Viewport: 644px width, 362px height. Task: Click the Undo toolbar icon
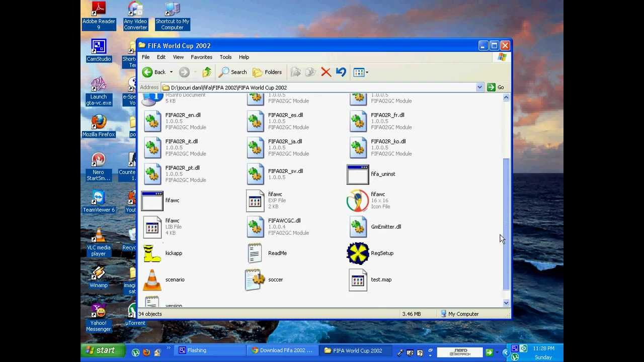pos(341,72)
